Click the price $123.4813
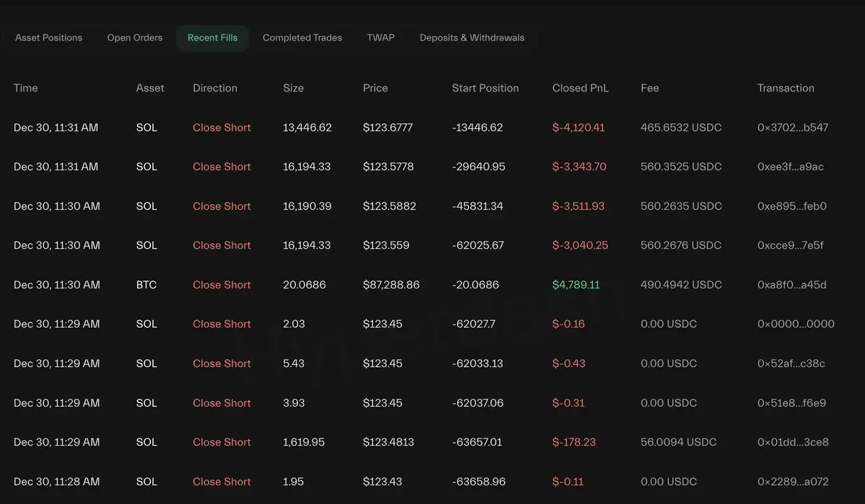The width and height of the screenshot is (865, 504). (388, 442)
